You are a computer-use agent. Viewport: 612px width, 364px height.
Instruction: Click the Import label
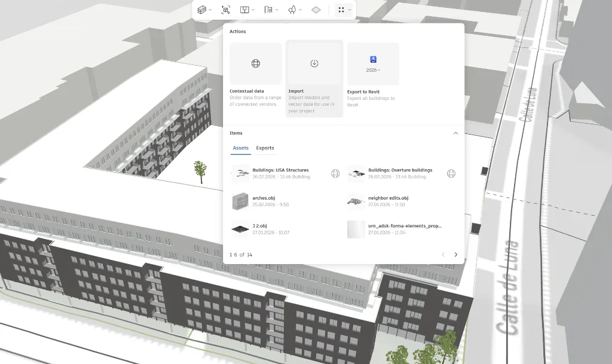[x=296, y=91]
